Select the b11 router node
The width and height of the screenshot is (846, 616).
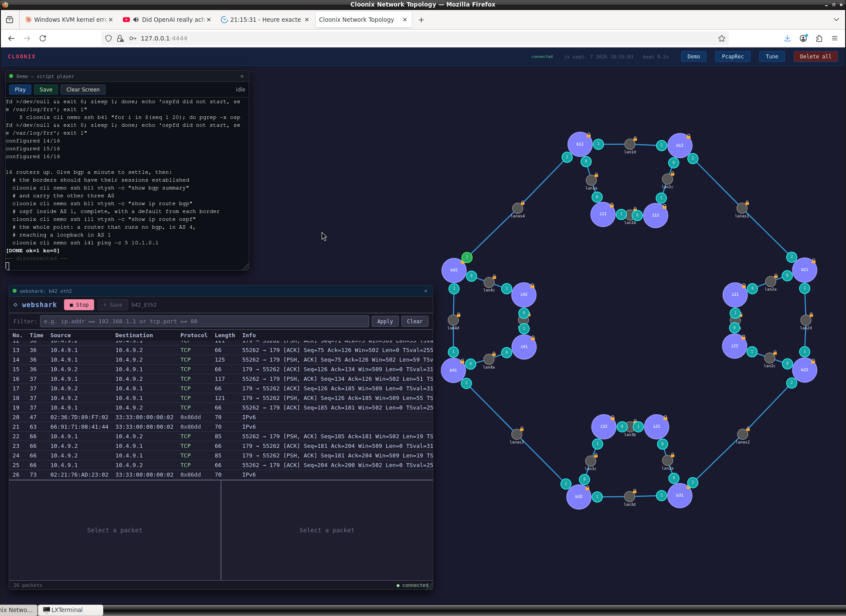click(x=580, y=144)
